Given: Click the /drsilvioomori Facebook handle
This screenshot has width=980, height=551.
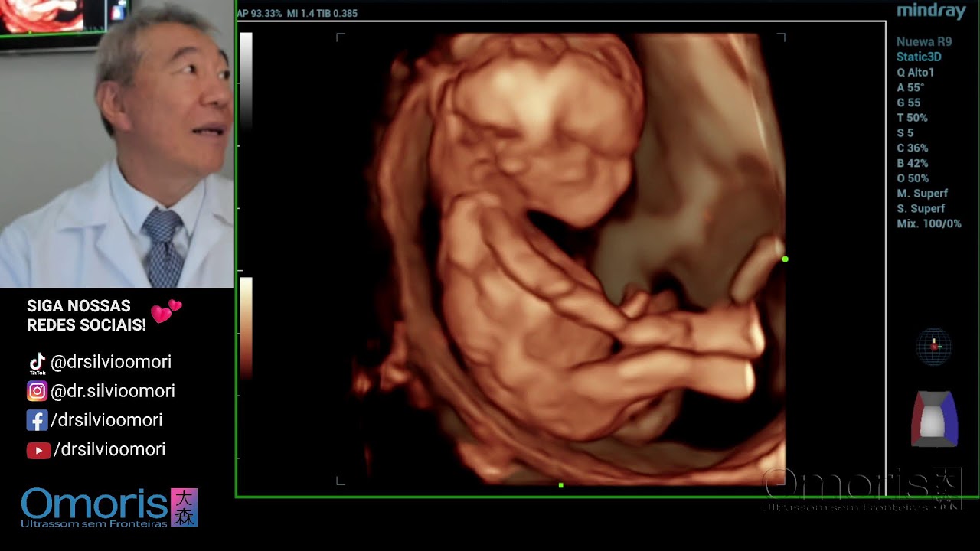Looking at the screenshot, I should point(106,420).
